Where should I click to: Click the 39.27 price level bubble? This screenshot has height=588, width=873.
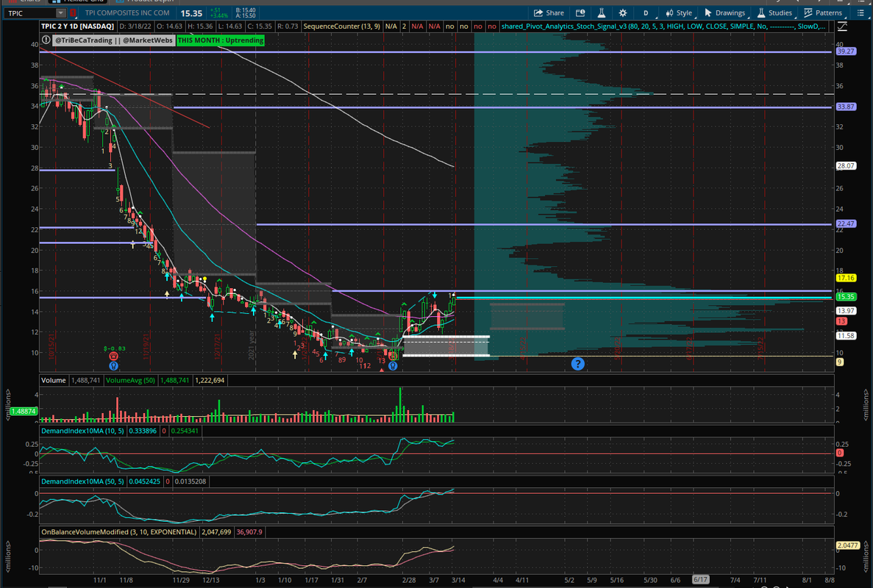pos(846,51)
